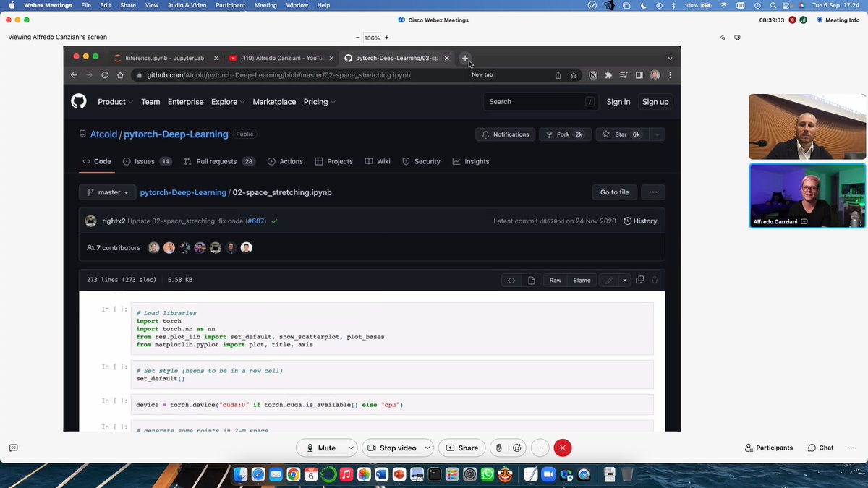Click the share icon in address bar
This screenshot has width=868, height=488.
[558, 75]
